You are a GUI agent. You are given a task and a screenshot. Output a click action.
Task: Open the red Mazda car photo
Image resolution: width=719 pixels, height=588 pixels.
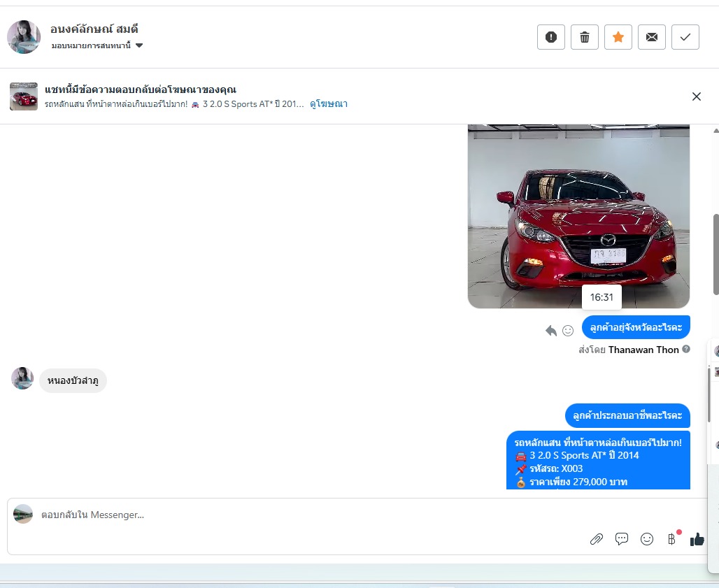click(578, 216)
